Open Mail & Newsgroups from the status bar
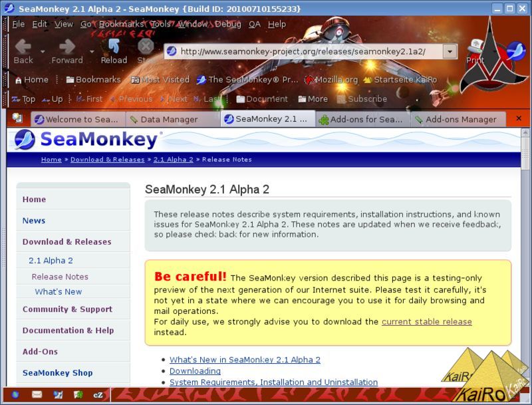Screen dimensions: 532x405 pyautogui.click(x=37, y=394)
